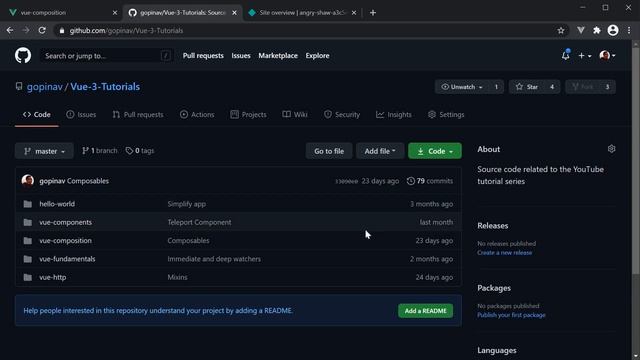Click the address bar URL
640x360 pixels.
click(126, 31)
